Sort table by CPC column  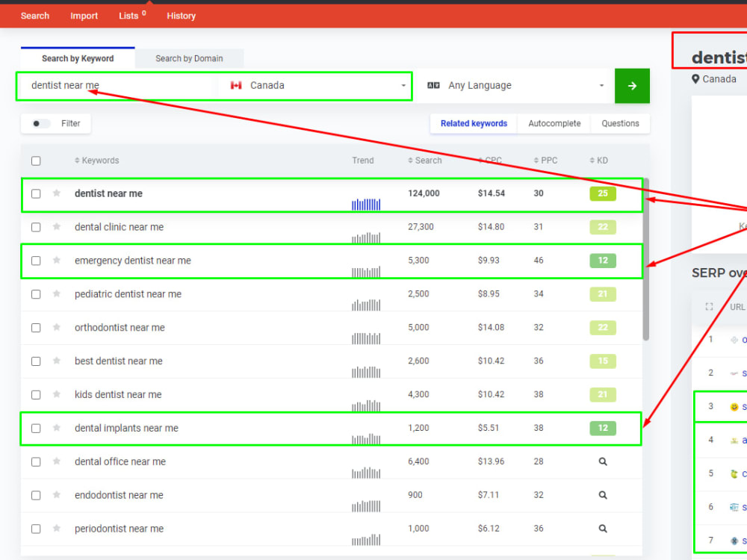pyautogui.click(x=490, y=161)
